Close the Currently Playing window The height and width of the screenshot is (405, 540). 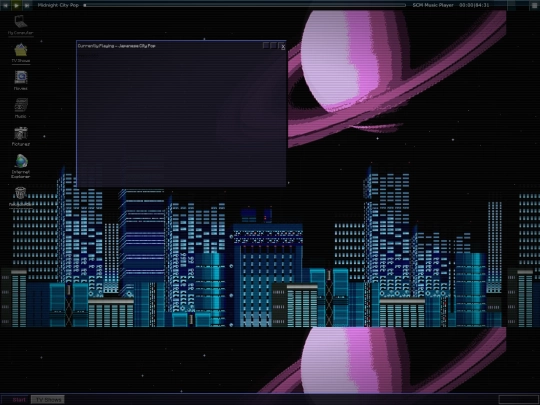(x=282, y=46)
